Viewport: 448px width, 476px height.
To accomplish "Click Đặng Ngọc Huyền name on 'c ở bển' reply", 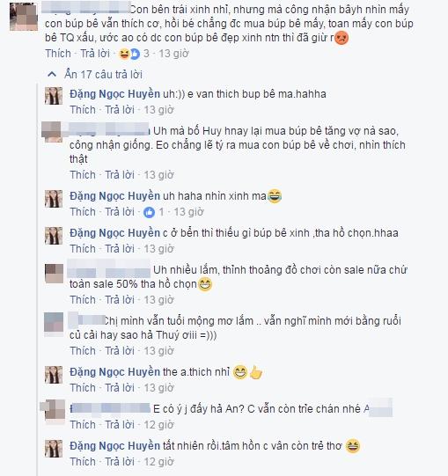I will click(x=114, y=233).
